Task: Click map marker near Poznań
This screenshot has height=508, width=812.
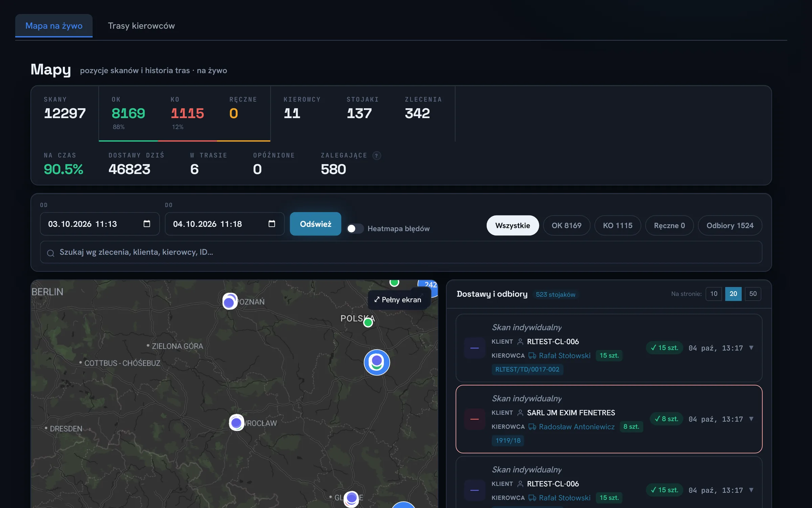Action: 230,301
